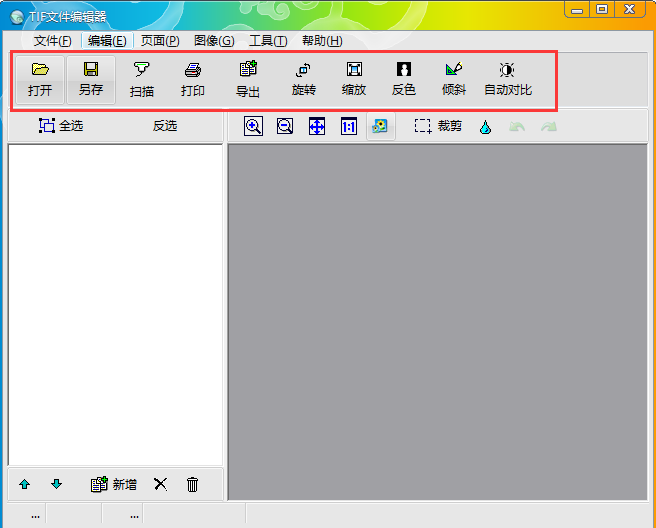Invert colors using 反色
Image resolution: width=656 pixels, height=528 pixels.
coord(404,79)
